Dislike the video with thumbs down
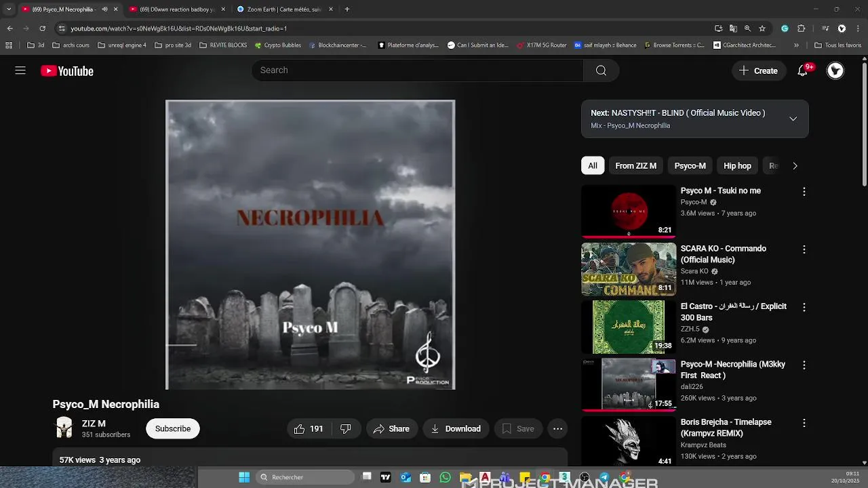This screenshot has height=488, width=868. pyautogui.click(x=346, y=428)
